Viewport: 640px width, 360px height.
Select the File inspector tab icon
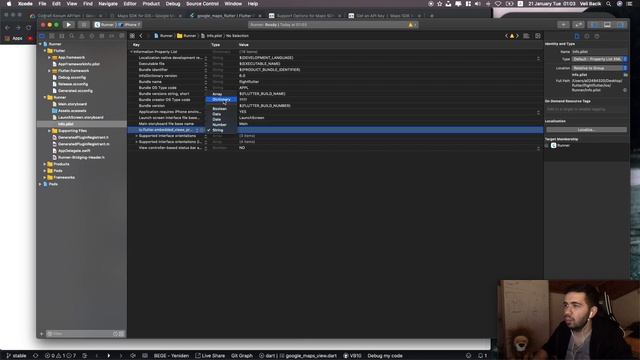pyautogui.click(x=577, y=36)
